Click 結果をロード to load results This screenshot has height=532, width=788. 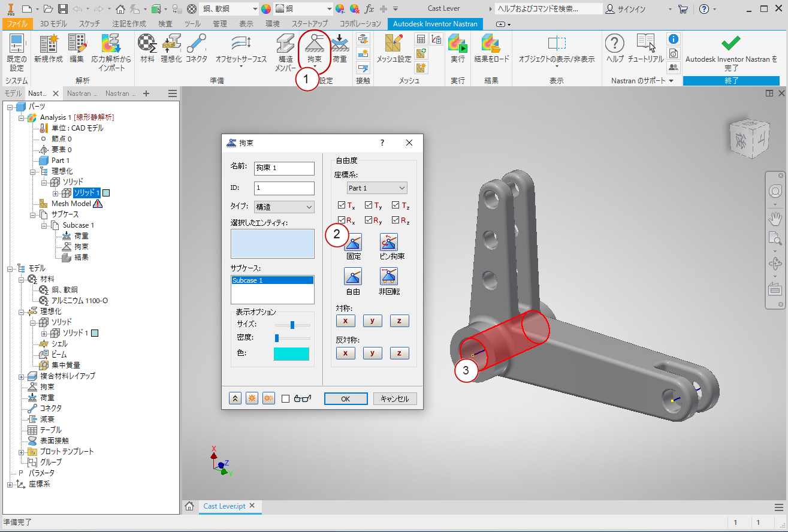[491, 49]
